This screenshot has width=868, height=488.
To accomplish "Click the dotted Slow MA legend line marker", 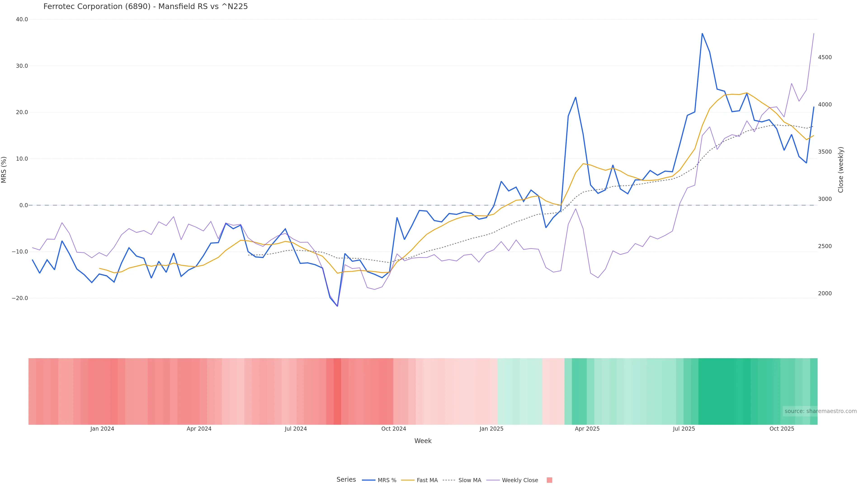I will (x=449, y=480).
